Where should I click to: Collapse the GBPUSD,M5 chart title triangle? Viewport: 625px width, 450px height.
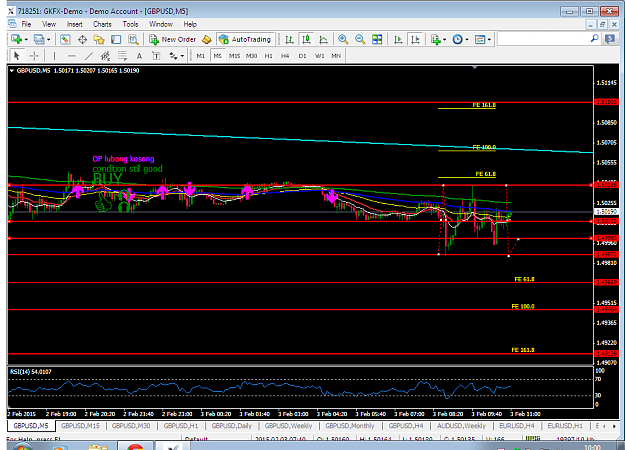pyautogui.click(x=12, y=71)
